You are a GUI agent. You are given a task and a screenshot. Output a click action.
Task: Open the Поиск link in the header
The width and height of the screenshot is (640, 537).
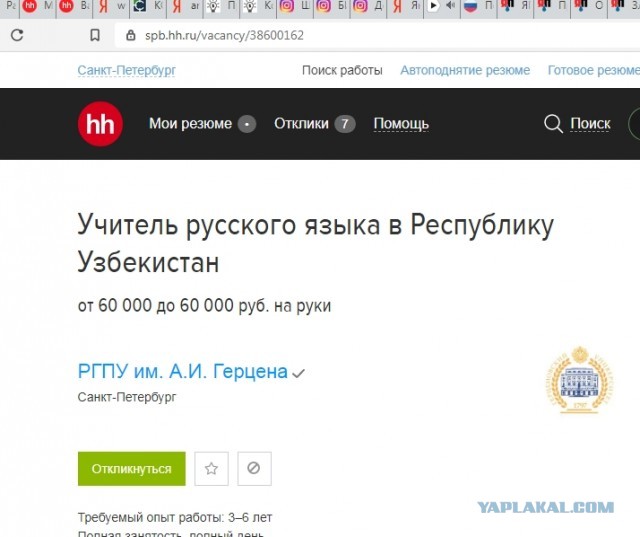point(590,123)
